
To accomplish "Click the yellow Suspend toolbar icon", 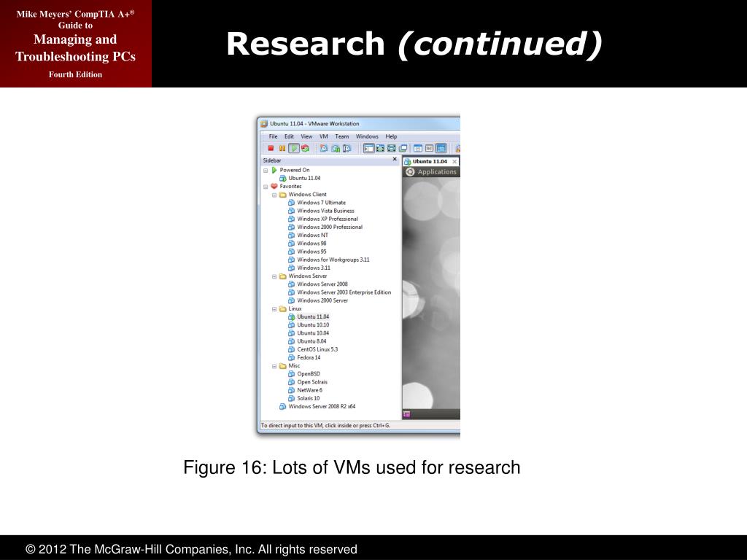I will (282, 149).
